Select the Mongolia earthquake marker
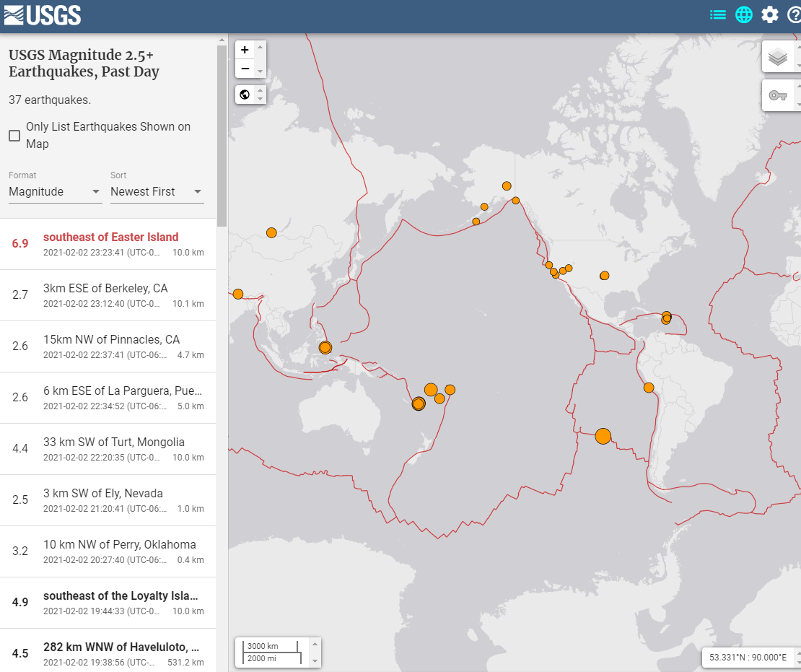Screen dimensions: 801x672 271,233
